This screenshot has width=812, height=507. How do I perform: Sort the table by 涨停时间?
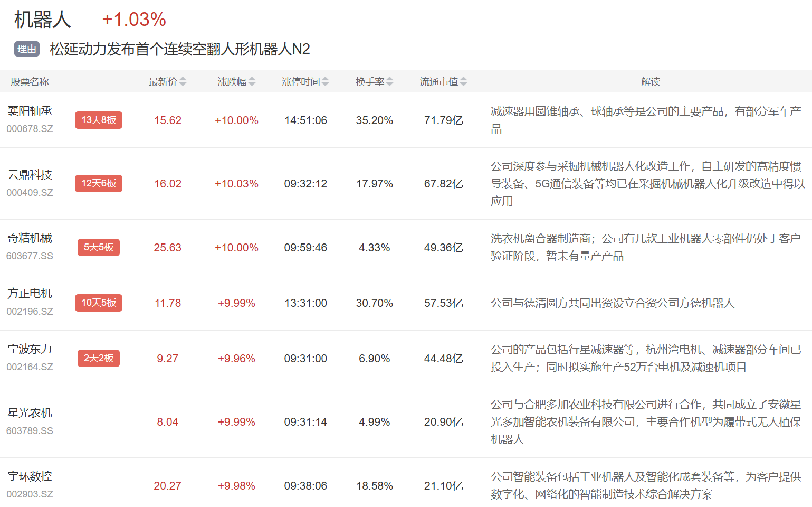tap(325, 82)
